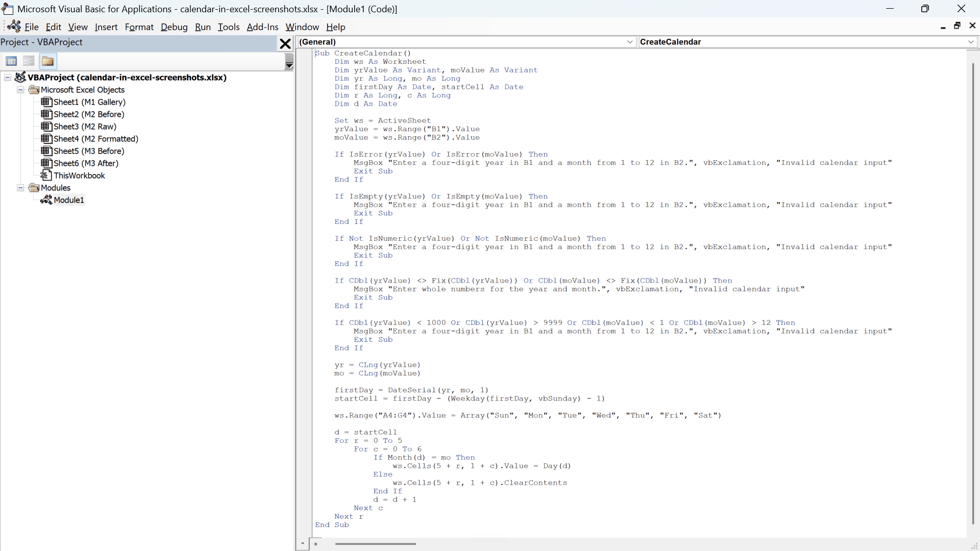Image resolution: width=980 pixels, height=551 pixels.
Task: Open the (General) object dropdown
Action: click(x=466, y=42)
